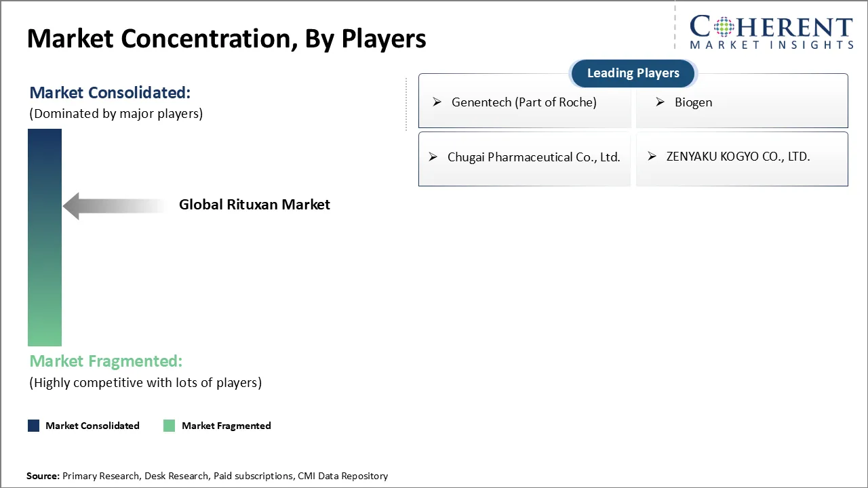Click the Global Rituxan Market label

coord(254,205)
